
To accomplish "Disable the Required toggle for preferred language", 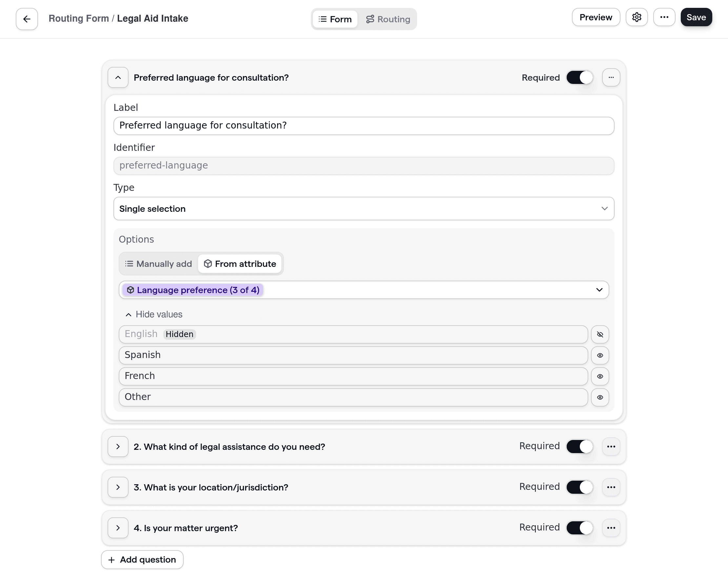I will tap(579, 77).
